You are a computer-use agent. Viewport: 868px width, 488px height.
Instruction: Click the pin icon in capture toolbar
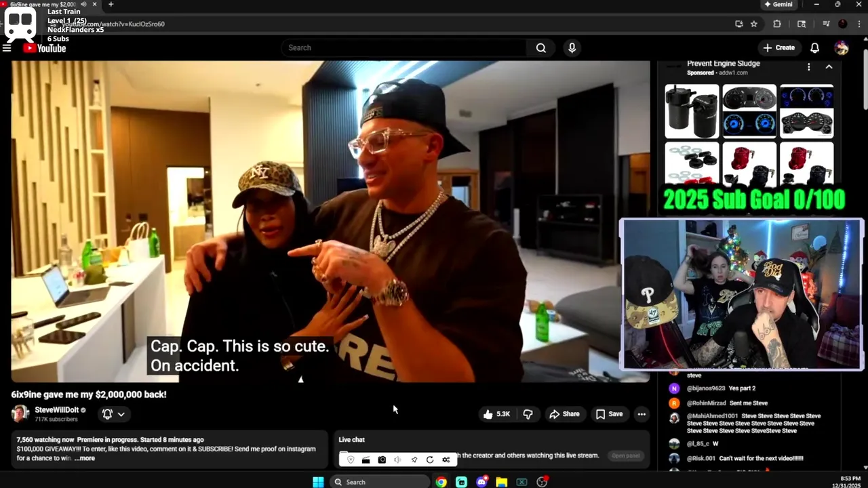pyautogui.click(x=414, y=460)
